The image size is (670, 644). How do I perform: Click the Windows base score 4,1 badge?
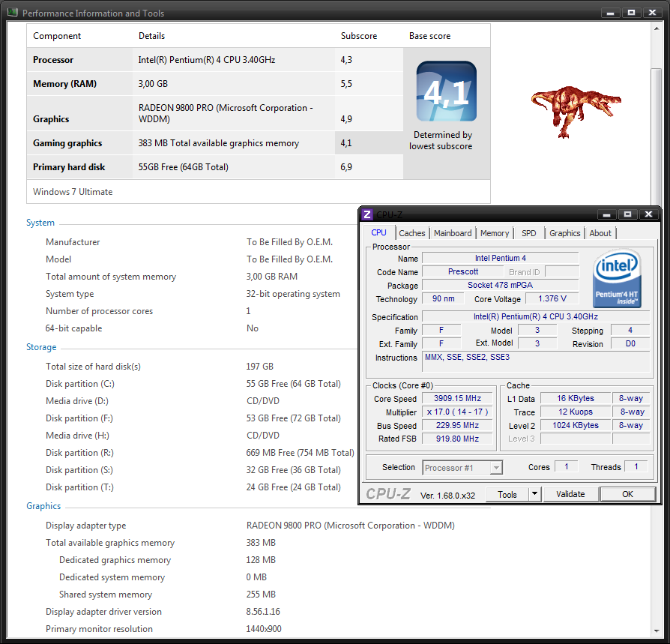pos(446,91)
